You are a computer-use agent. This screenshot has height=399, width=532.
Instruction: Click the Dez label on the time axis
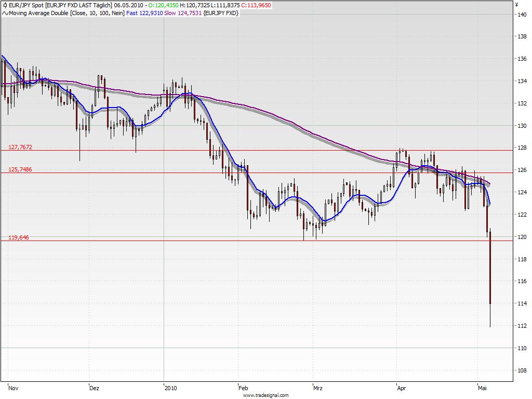[94, 388]
